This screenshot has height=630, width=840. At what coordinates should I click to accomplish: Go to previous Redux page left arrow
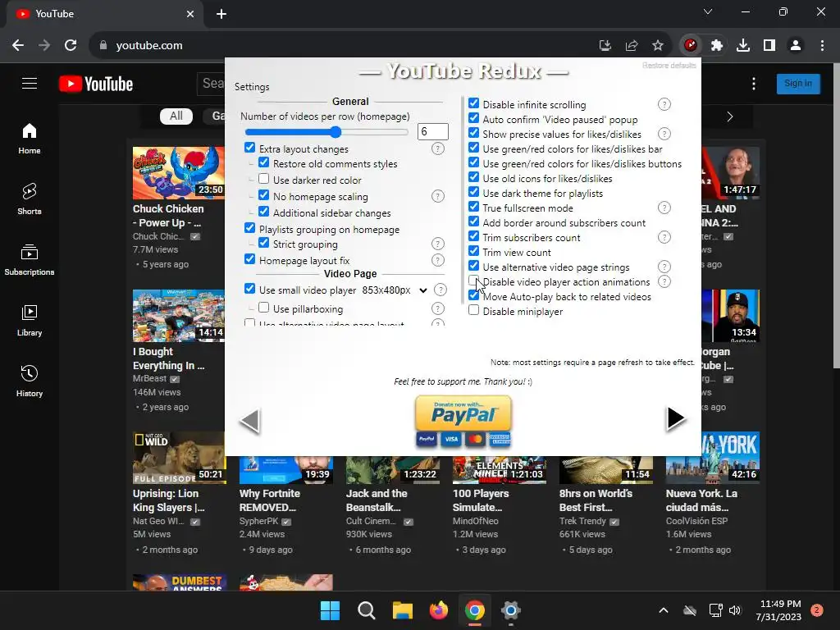coord(250,420)
